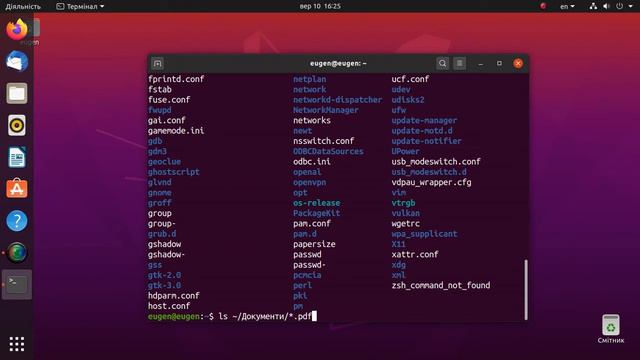The height and width of the screenshot is (360, 640).
Task: Click the passwd- entry
Action: [309, 265]
